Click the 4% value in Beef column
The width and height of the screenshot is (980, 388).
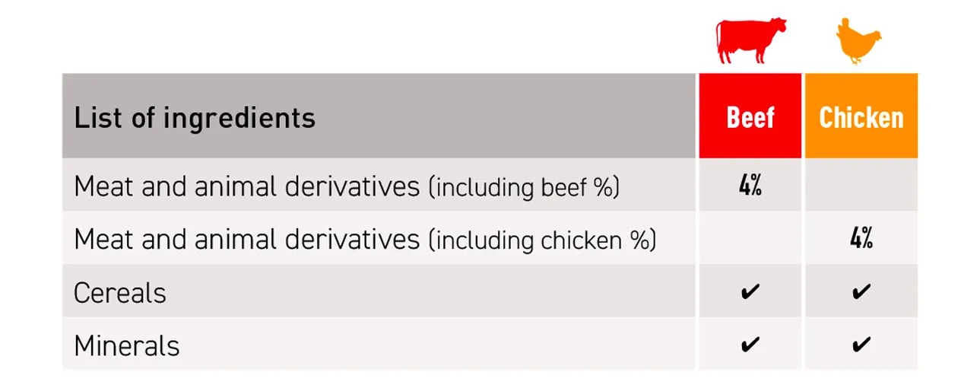tap(750, 186)
